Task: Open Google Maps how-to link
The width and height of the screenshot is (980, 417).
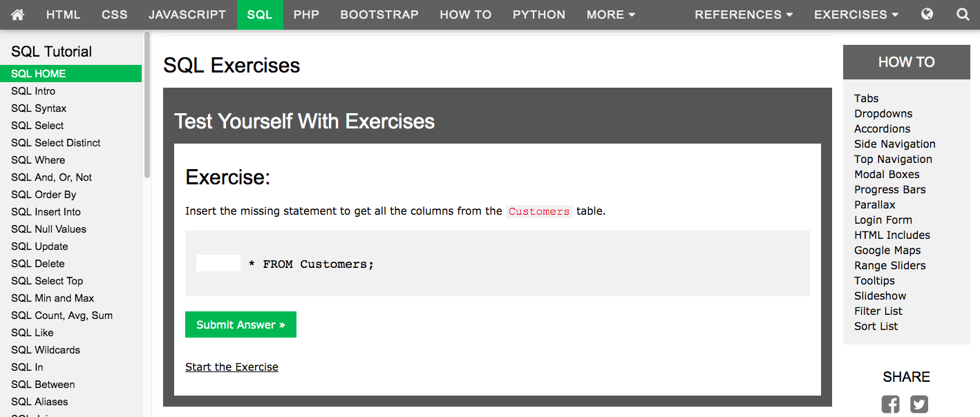Action: tap(887, 250)
